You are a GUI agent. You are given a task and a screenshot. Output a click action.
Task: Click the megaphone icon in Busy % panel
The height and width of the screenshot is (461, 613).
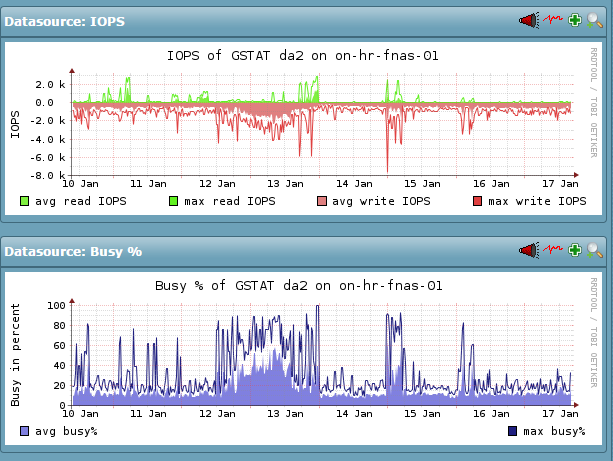[529, 250]
